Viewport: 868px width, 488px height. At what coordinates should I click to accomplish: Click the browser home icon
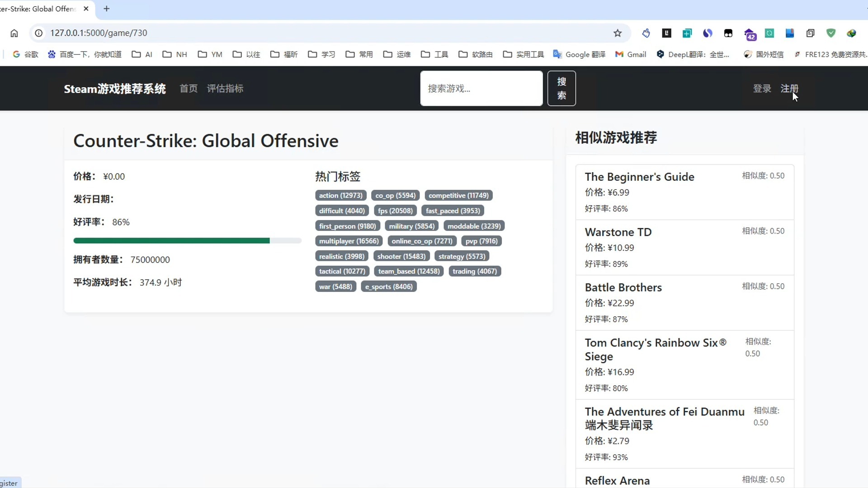(x=14, y=33)
